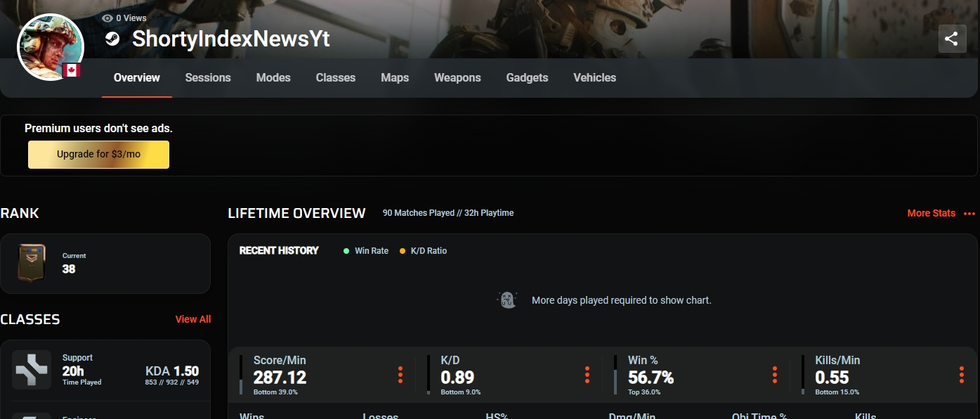Open the Score/Min options dots menu
Screen dimensions: 980x419
[400, 375]
